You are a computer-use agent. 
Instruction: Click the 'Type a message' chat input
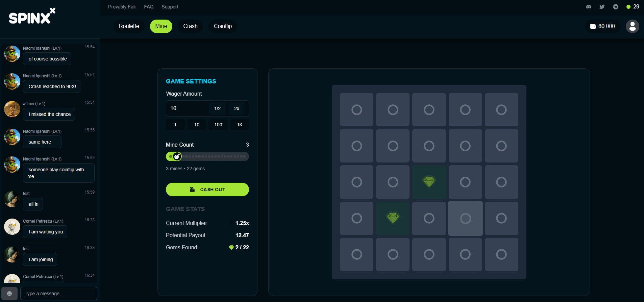click(58, 294)
